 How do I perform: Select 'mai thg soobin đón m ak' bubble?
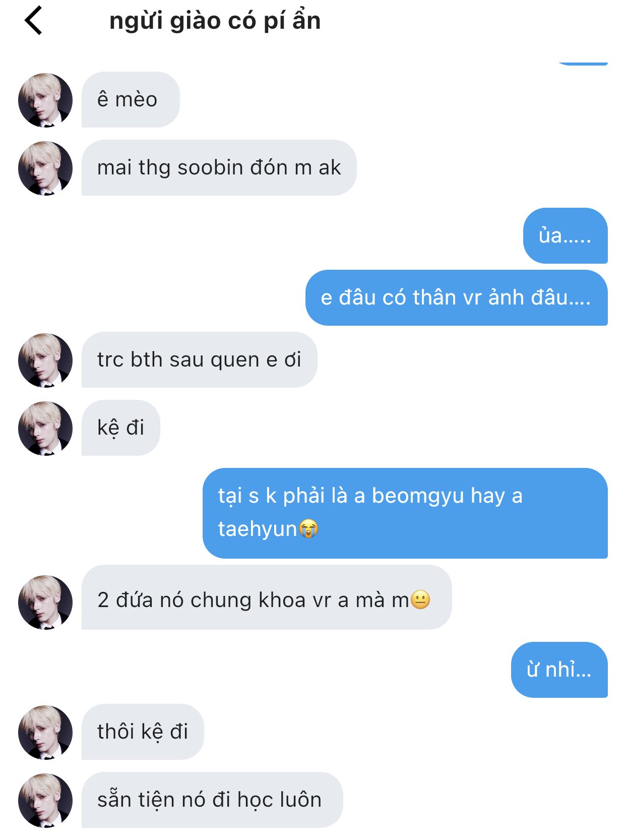(x=219, y=167)
